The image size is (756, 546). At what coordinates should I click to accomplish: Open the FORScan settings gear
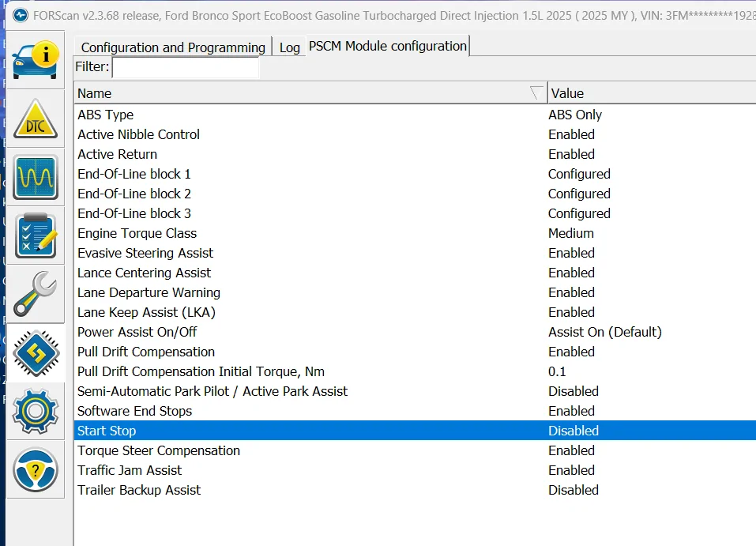(x=36, y=412)
